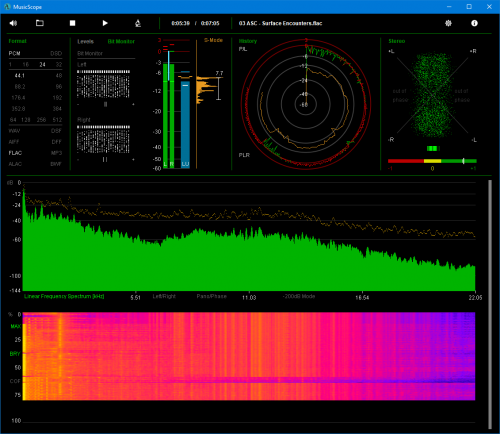
Task: Click the total duration 0:07:05
Action: click(210, 23)
